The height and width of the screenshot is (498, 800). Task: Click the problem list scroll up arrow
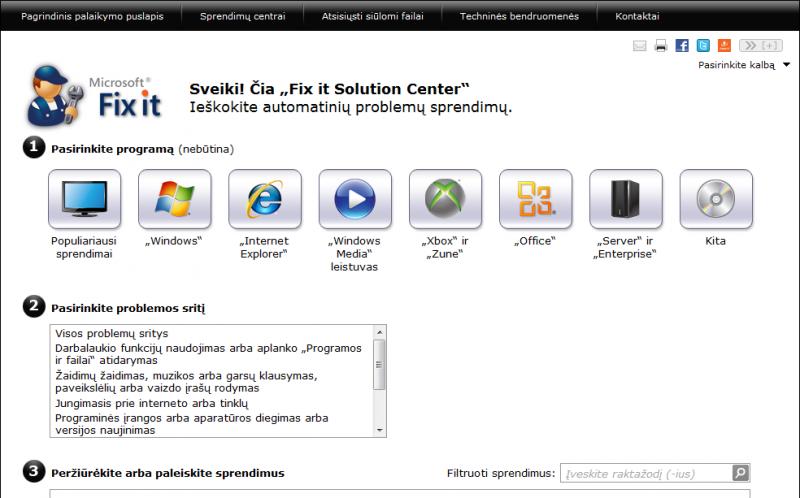pyautogui.click(x=380, y=332)
